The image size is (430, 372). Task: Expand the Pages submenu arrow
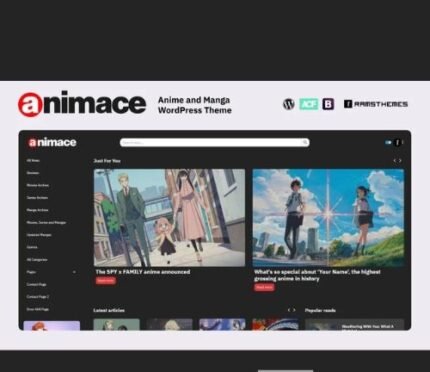(74, 272)
